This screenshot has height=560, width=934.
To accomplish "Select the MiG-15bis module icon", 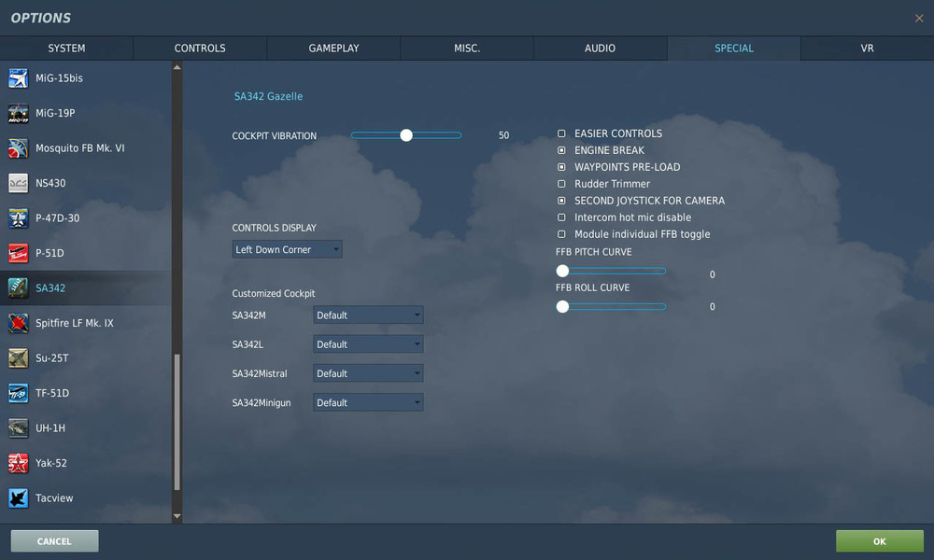I will click(18, 78).
